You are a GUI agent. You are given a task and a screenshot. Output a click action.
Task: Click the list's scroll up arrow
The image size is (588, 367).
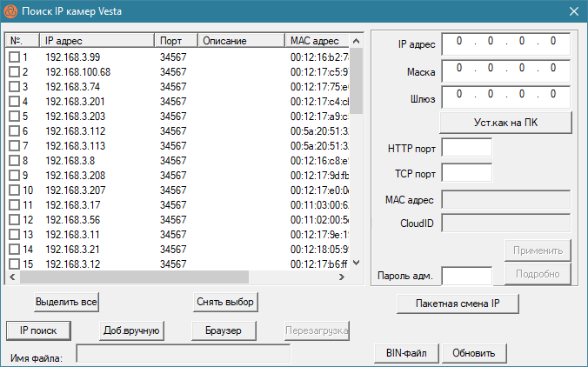pos(357,41)
